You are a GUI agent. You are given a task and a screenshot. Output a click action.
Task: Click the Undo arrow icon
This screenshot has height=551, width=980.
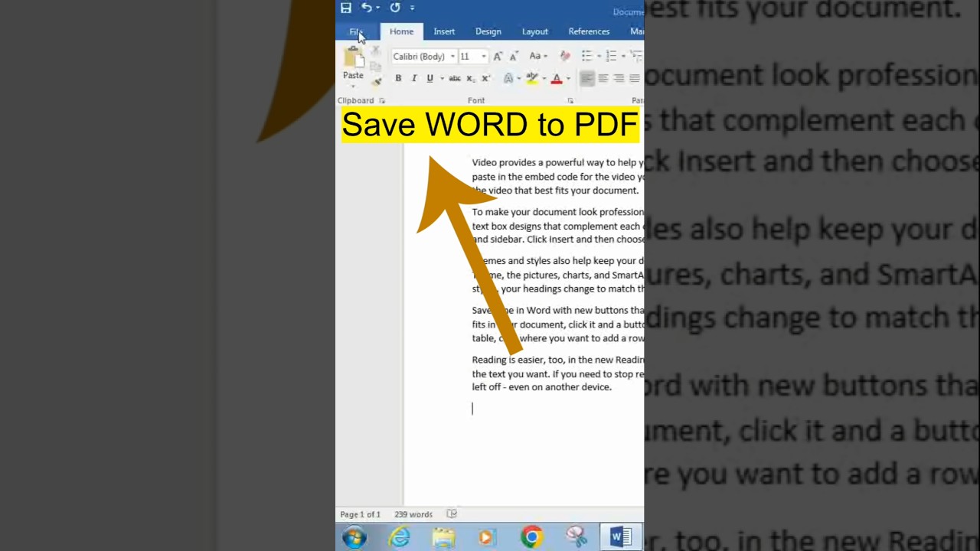tap(367, 8)
